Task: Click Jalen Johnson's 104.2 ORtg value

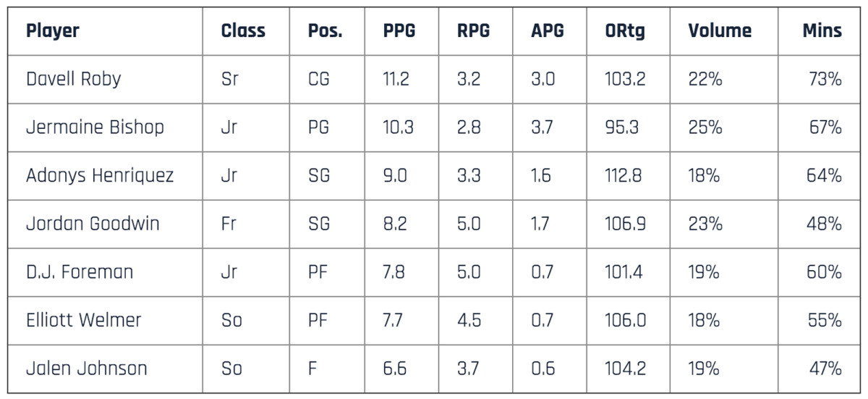Action: (x=625, y=369)
